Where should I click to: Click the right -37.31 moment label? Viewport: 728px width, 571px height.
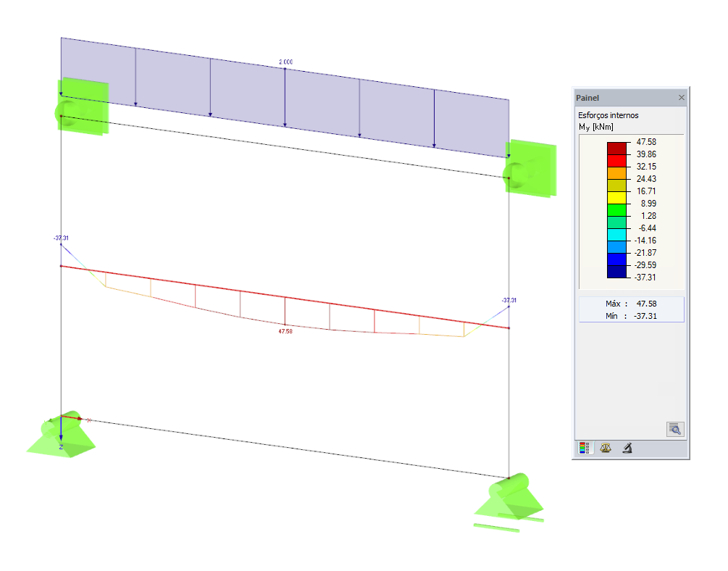coord(509,300)
